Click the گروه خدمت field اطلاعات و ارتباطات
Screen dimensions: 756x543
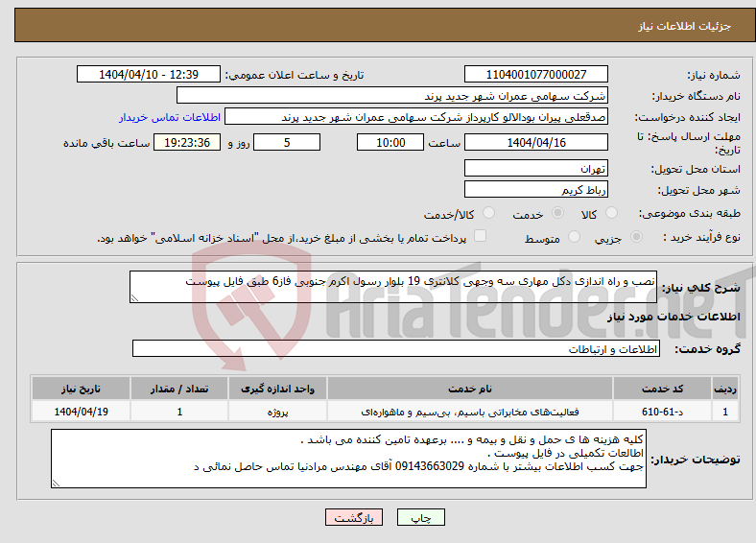tap(396, 348)
